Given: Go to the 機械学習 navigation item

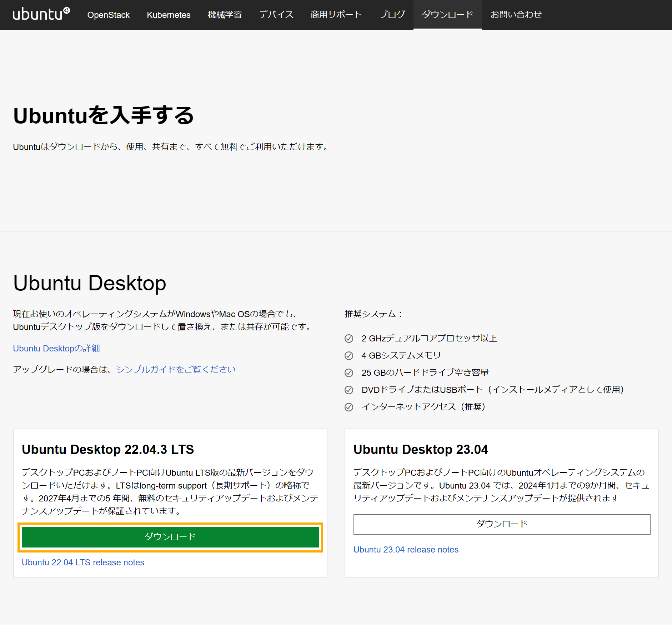Looking at the screenshot, I should 225,15.
